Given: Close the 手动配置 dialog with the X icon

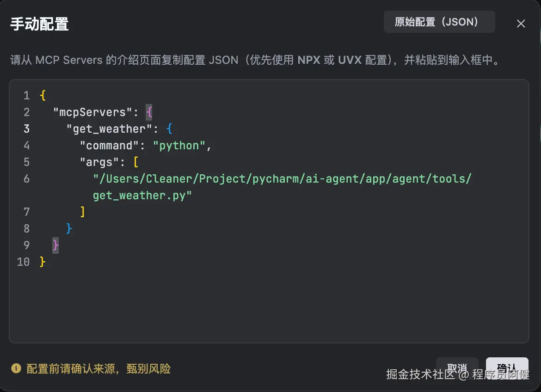Looking at the screenshot, I should pos(521,24).
